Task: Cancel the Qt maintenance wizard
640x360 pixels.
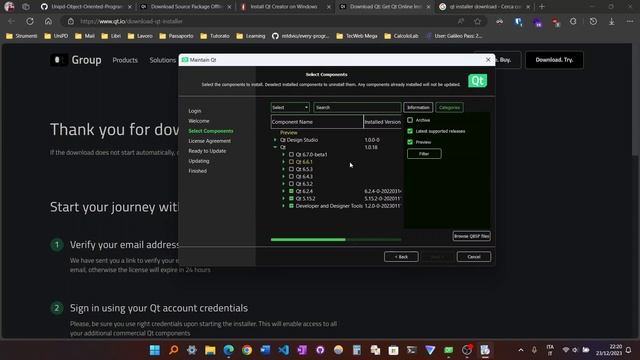Action: coord(473,257)
